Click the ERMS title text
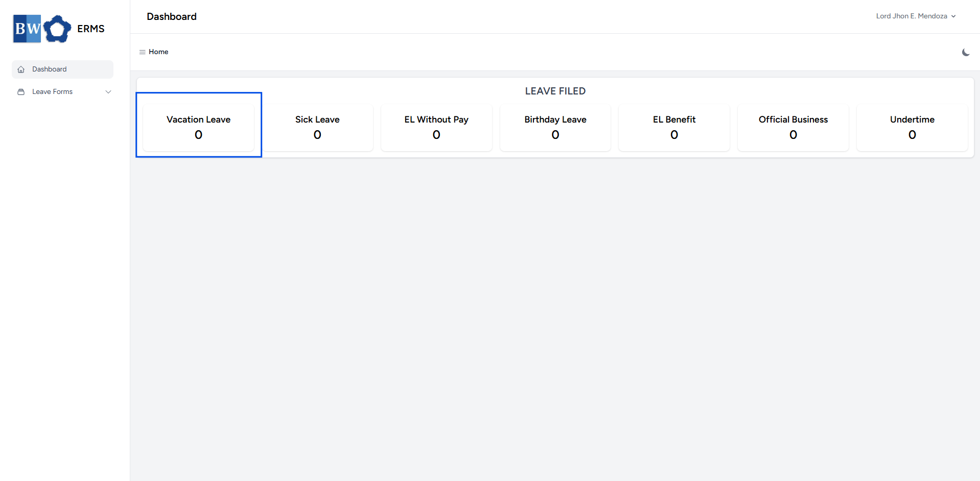This screenshot has width=980, height=481. (x=91, y=29)
